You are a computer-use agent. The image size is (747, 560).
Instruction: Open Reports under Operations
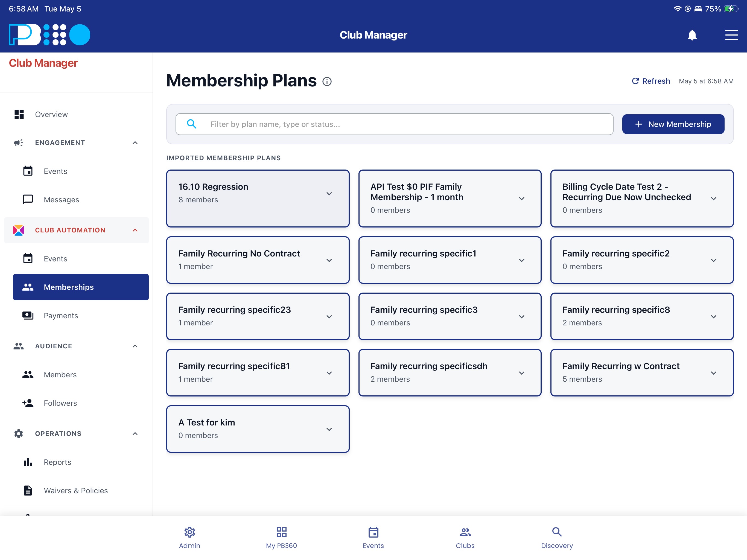(81, 462)
